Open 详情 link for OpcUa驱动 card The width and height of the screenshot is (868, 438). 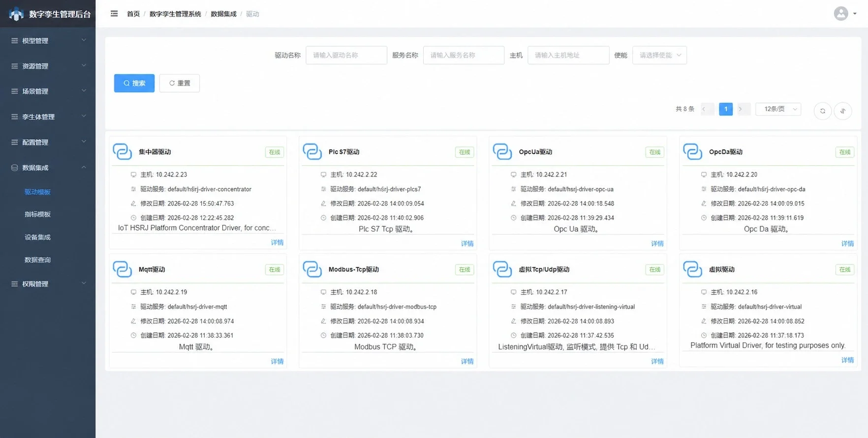tap(657, 243)
